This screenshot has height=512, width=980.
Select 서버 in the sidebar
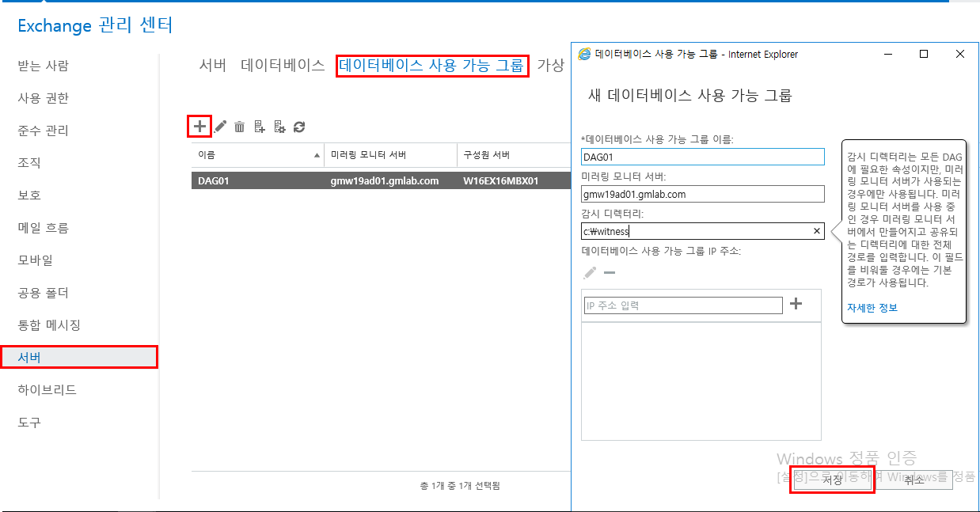coord(79,358)
